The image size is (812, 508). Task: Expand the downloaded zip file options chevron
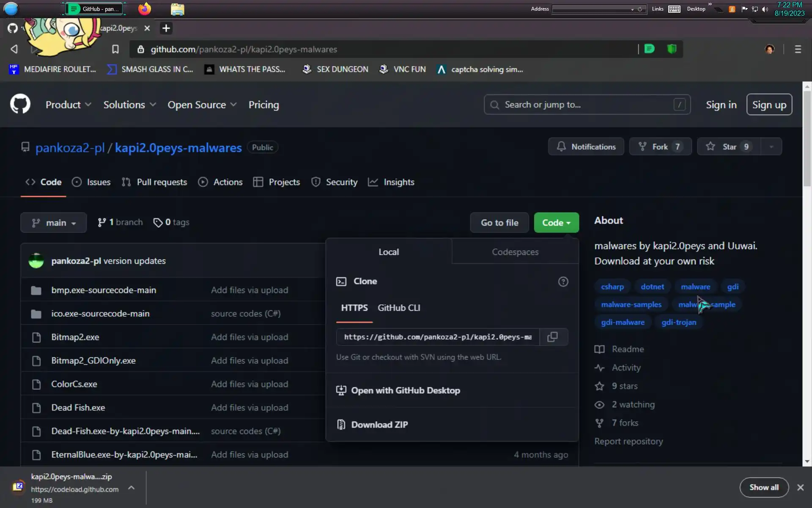[x=132, y=488]
